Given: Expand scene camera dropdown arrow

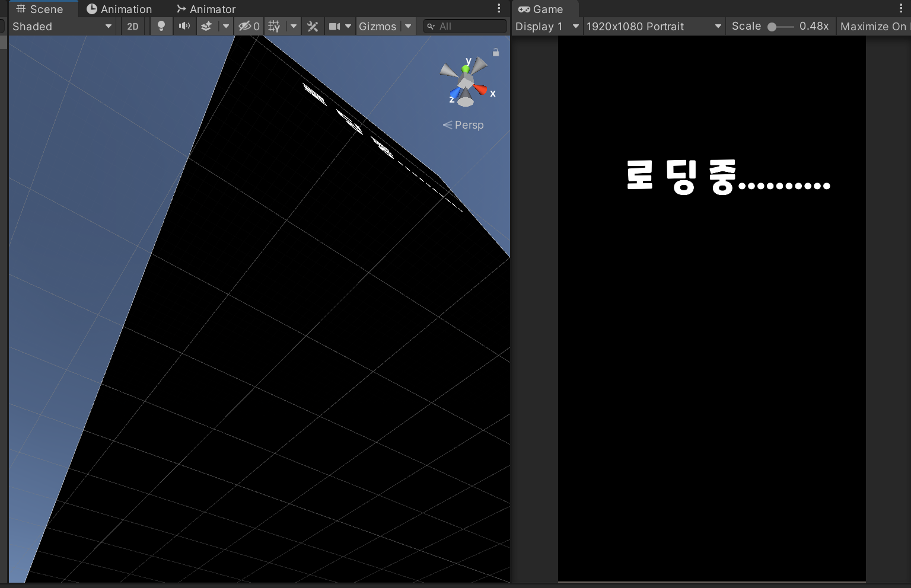Looking at the screenshot, I should [x=348, y=26].
